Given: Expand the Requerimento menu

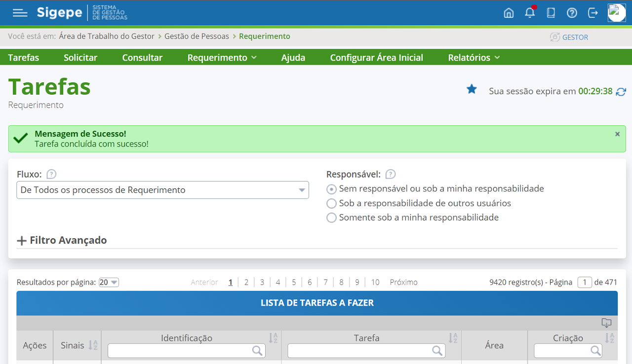Looking at the screenshot, I should (222, 58).
